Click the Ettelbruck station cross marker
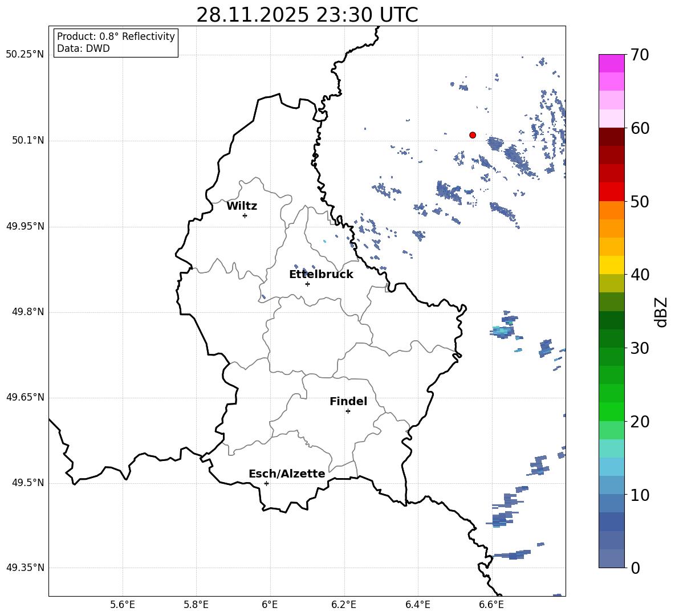 (307, 284)
